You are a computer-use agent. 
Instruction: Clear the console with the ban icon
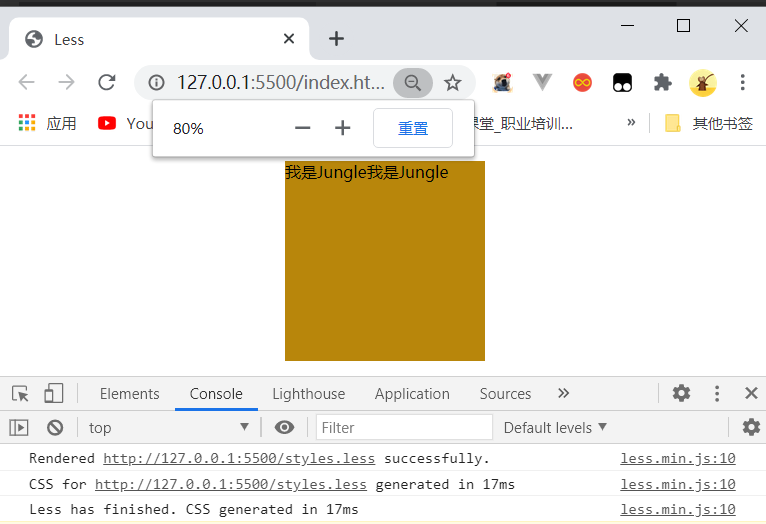55,428
